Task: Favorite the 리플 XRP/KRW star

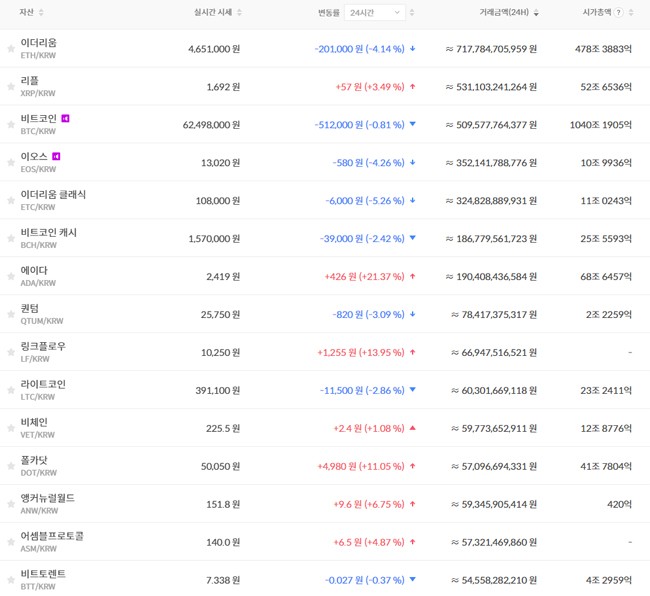Action: (11, 87)
